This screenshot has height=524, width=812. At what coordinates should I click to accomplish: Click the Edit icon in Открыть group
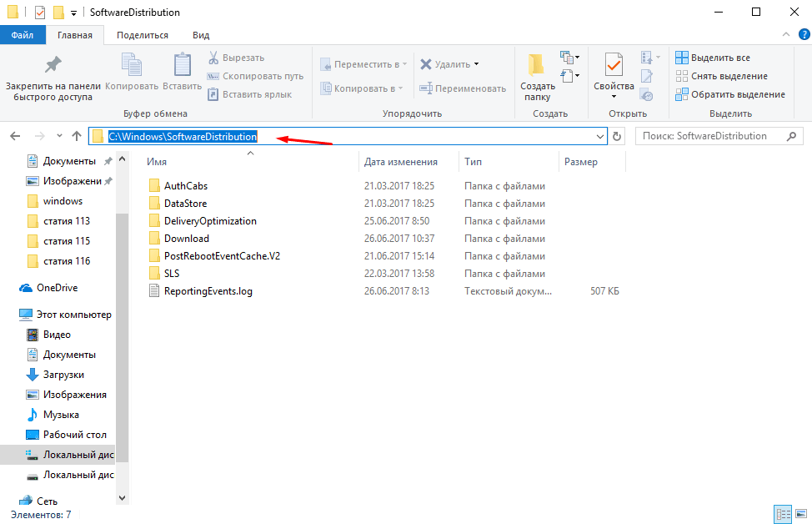tap(647, 76)
